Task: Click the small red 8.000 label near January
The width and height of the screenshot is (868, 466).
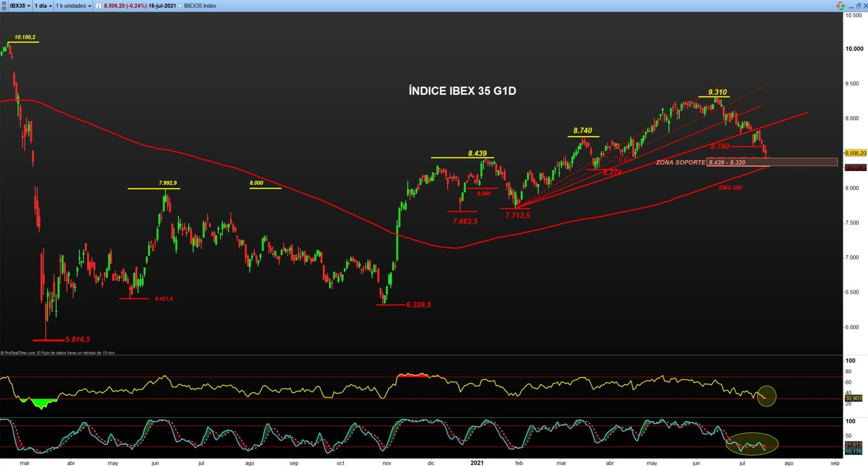Action: tap(484, 193)
